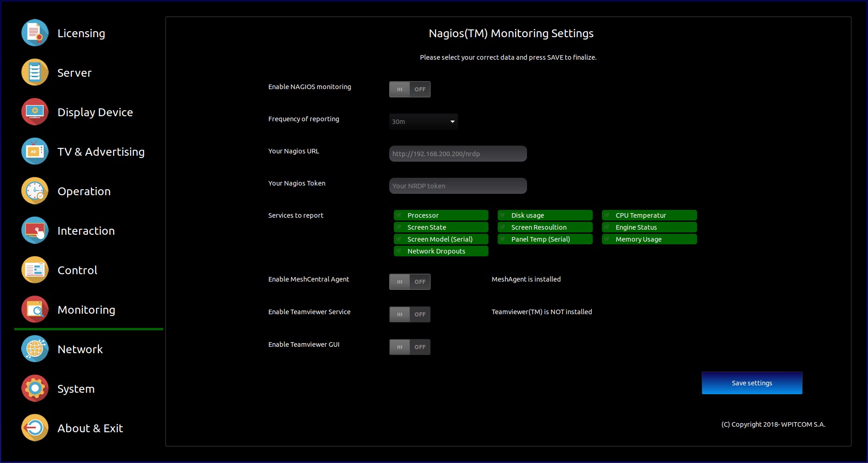
Task: Toggle the Enable NAGIOS monitoring switch
Action: coord(409,90)
